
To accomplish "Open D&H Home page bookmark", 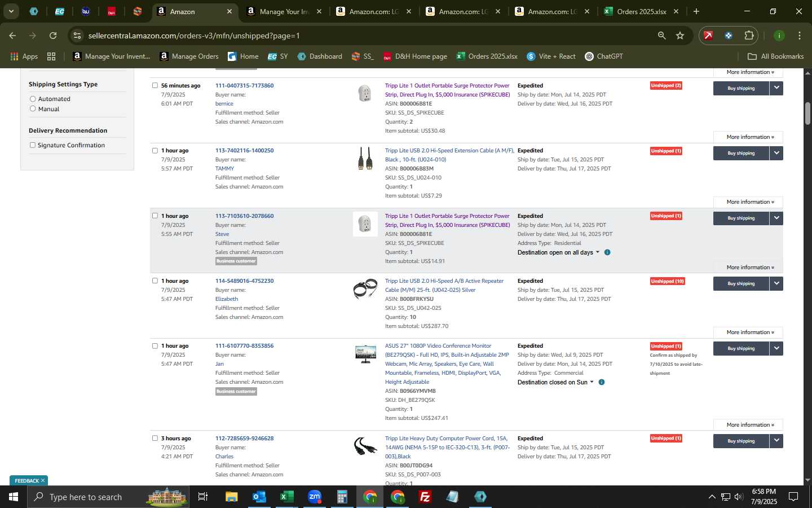I will coord(415,56).
